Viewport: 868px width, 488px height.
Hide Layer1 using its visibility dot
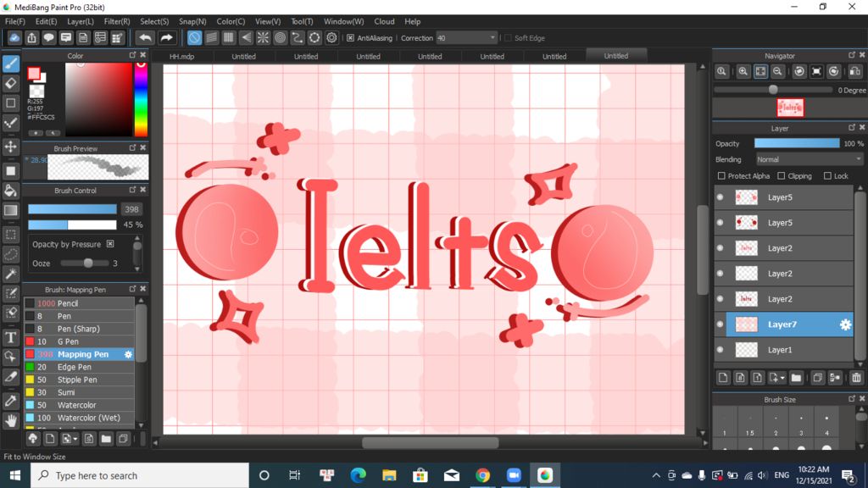[720, 350]
